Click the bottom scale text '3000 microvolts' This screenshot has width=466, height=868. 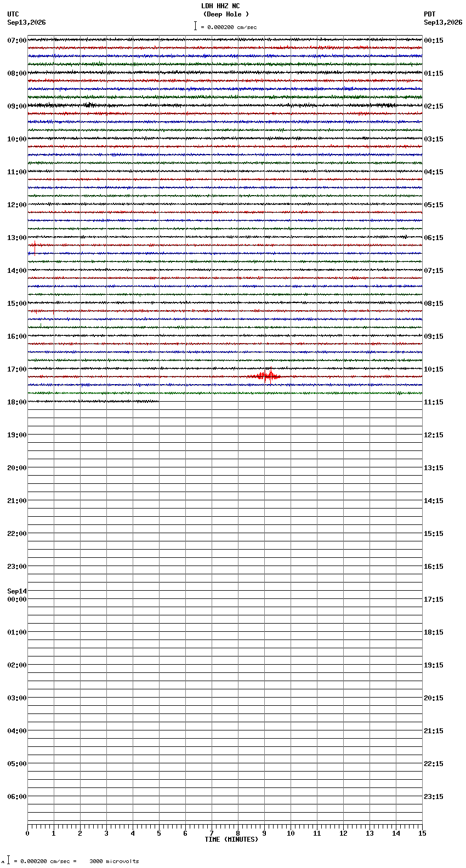click(x=114, y=861)
